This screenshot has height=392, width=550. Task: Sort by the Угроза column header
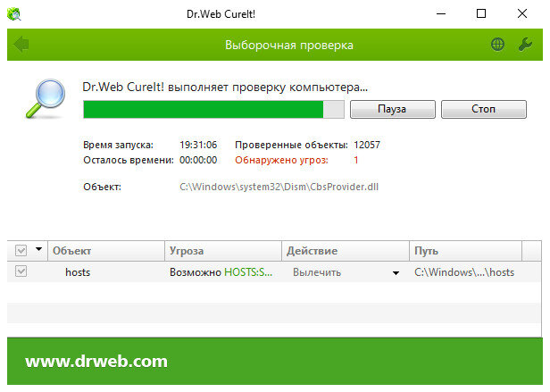tap(223, 251)
